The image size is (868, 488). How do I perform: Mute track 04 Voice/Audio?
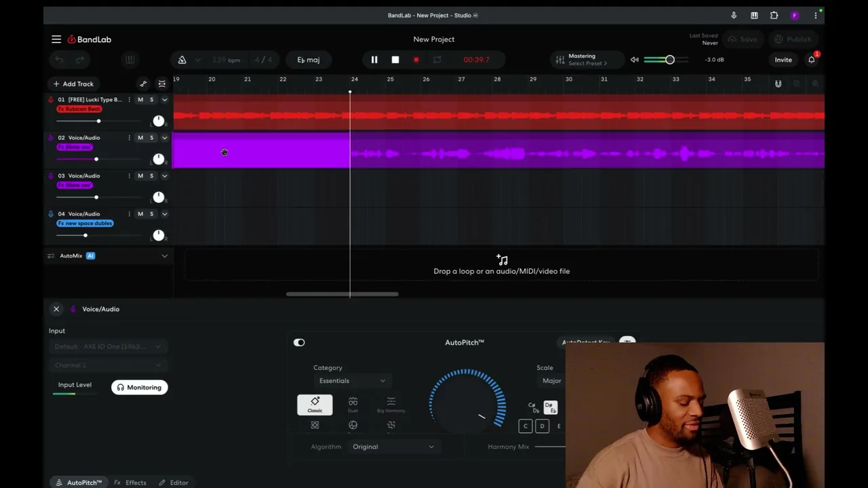pyautogui.click(x=140, y=214)
